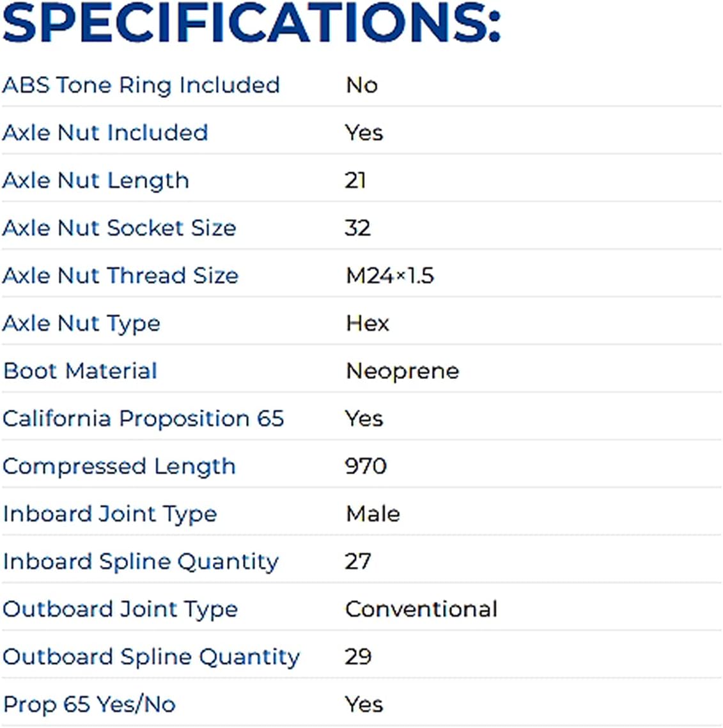
Task: Select the Axle Nut Socket Size label
Action: [x=120, y=228]
